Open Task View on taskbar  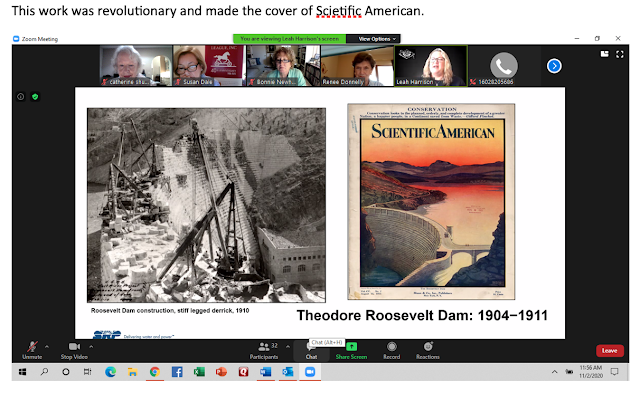pos(87,372)
